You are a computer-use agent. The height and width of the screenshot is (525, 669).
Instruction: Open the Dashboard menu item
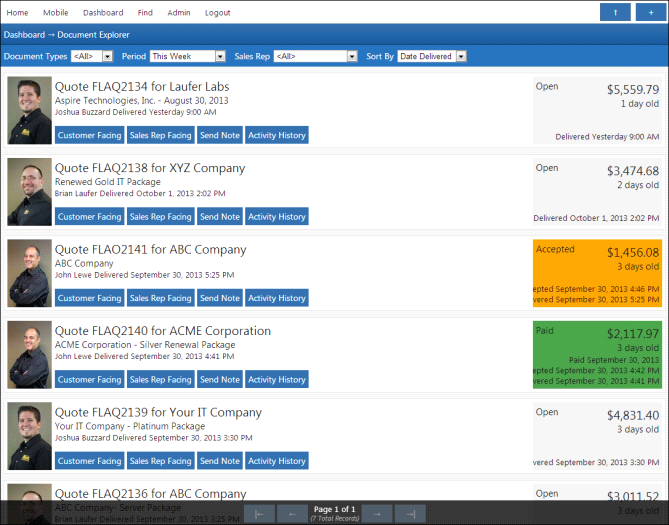(x=103, y=13)
